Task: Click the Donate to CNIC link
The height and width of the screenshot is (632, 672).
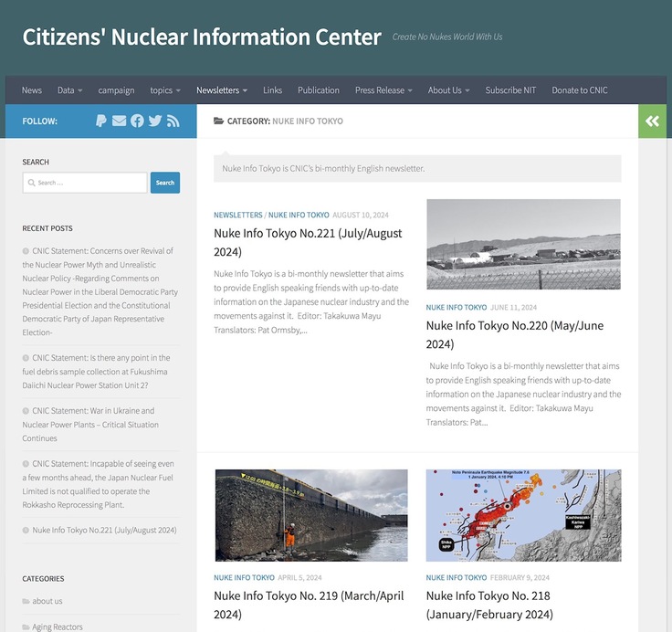Action: 579,90
